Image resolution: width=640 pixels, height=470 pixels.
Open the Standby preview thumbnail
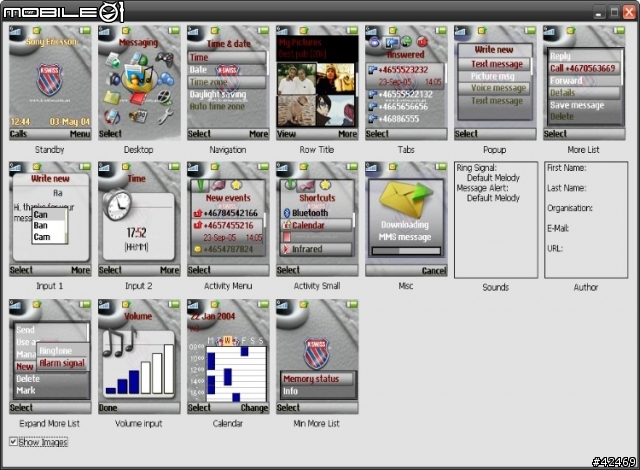[x=50, y=83]
